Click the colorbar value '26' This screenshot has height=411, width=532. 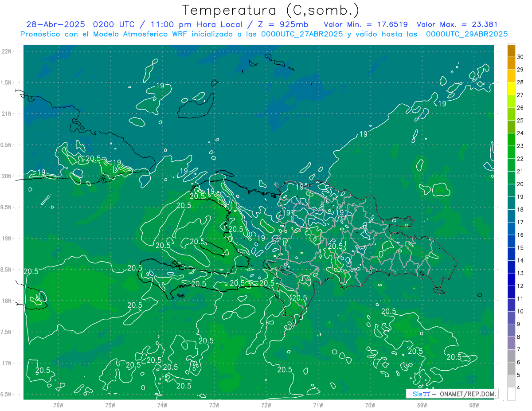tap(520, 108)
